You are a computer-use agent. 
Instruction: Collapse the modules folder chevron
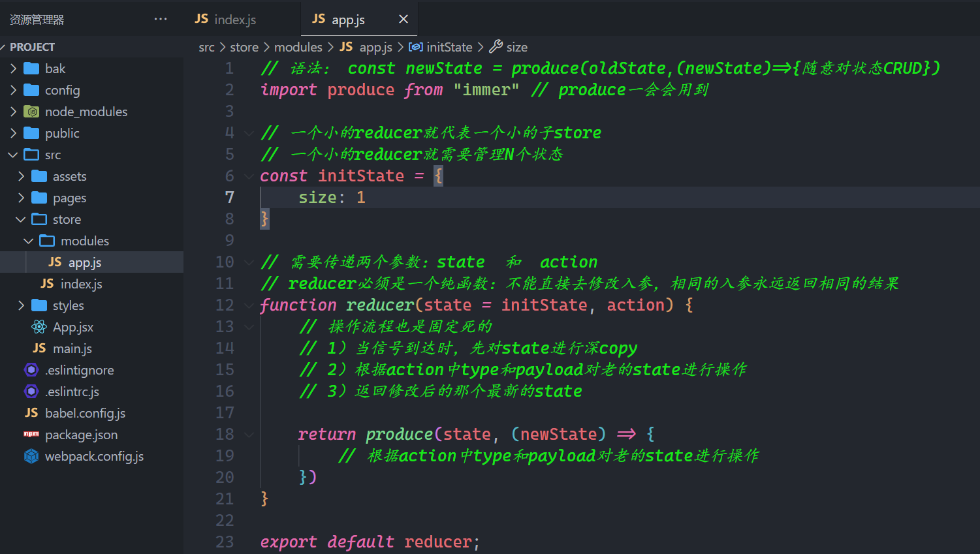pyautogui.click(x=29, y=241)
